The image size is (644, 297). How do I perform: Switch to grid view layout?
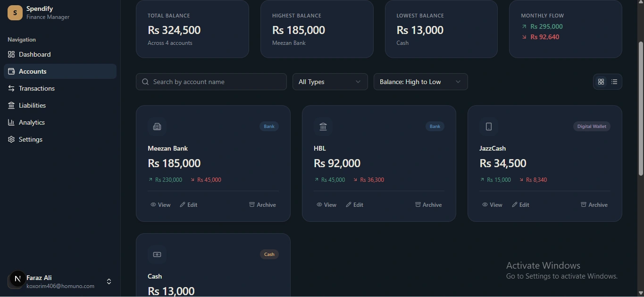pyautogui.click(x=601, y=82)
